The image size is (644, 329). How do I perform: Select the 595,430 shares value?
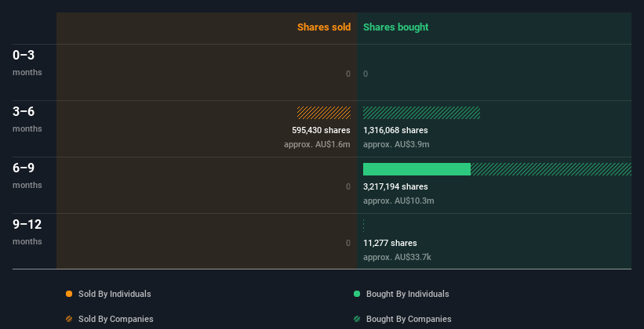coord(321,130)
